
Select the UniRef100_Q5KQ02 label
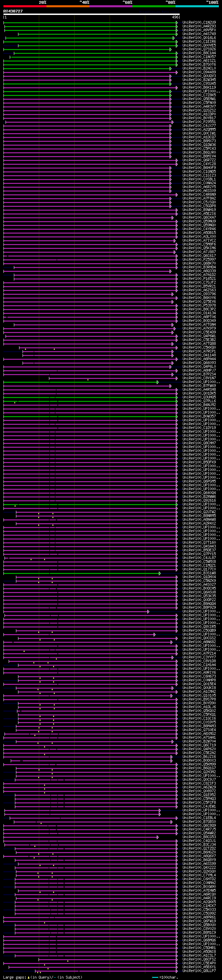pyautogui.click(x=199, y=711)
